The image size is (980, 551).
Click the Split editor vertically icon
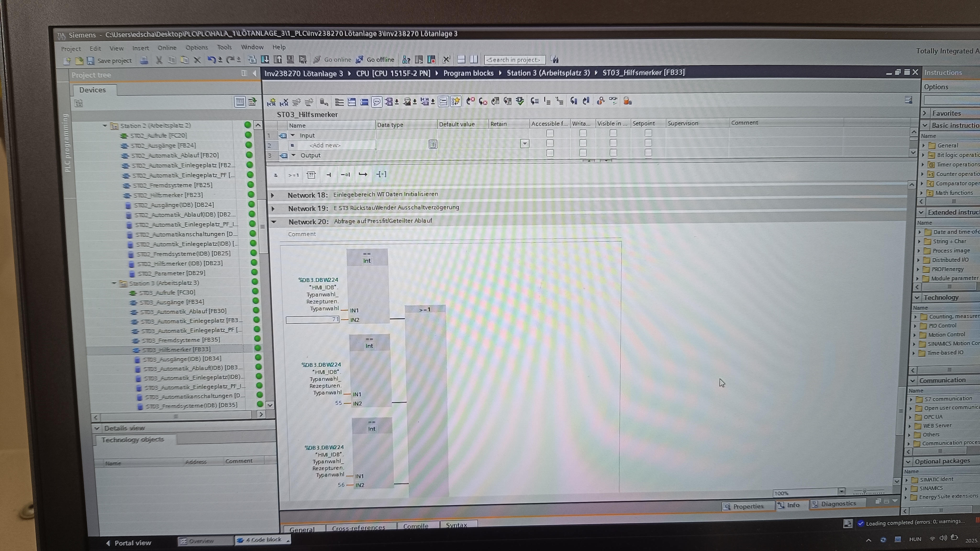point(474,60)
